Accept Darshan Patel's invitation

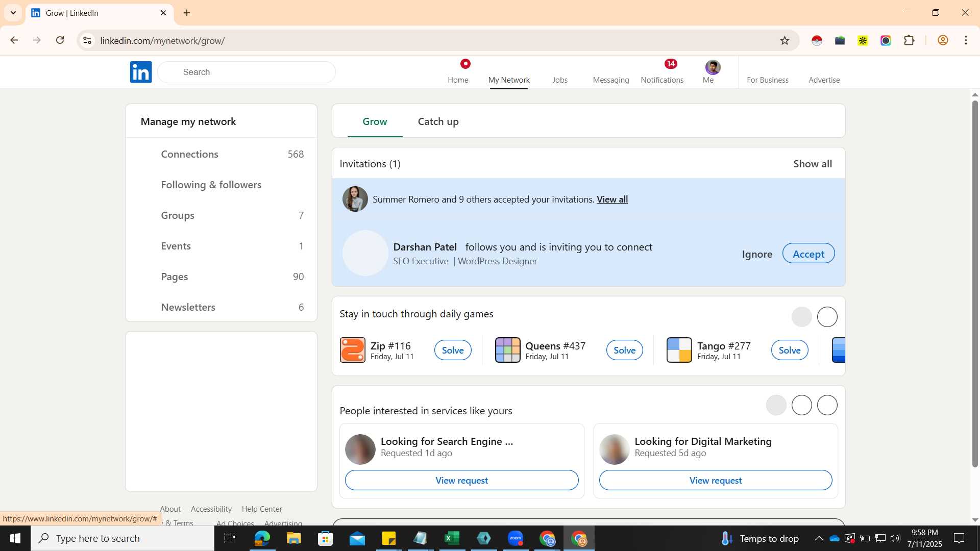tap(808, 254)
